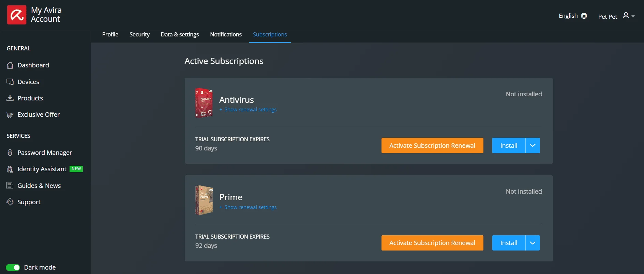Click the Products download icon

pos(10,98)
